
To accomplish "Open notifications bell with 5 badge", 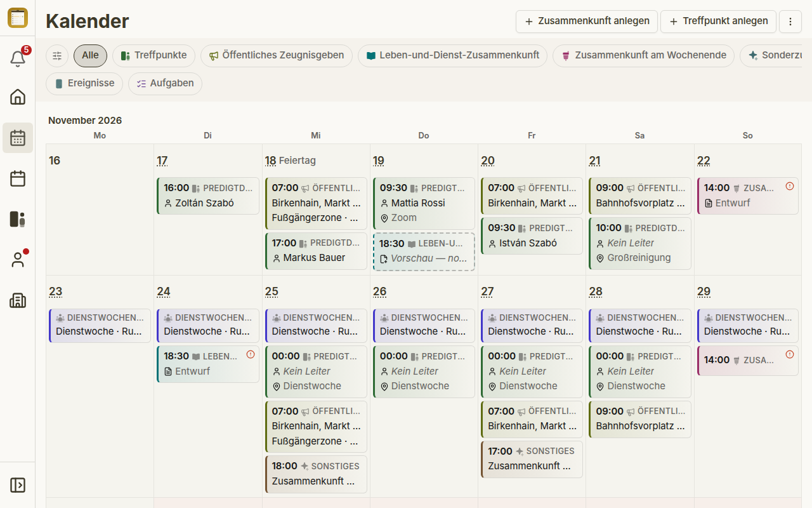I will point(18,58).
